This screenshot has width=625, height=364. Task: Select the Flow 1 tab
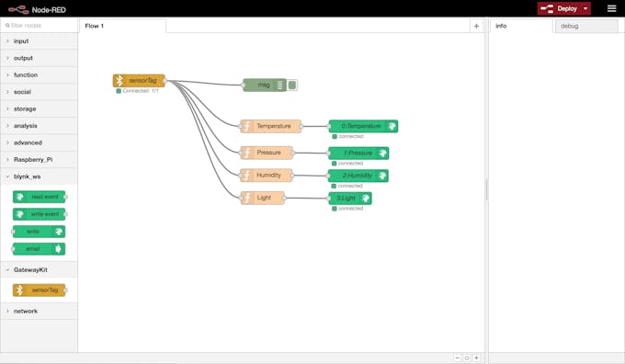pyautogui.click(x=123, y=26)
